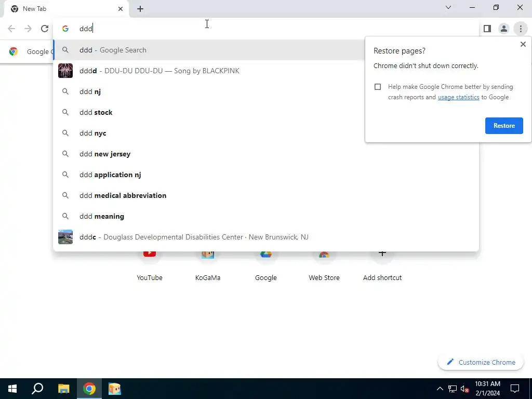Open the usage statistics link
This screenshot has height=399, width=532.
(458, 97)
